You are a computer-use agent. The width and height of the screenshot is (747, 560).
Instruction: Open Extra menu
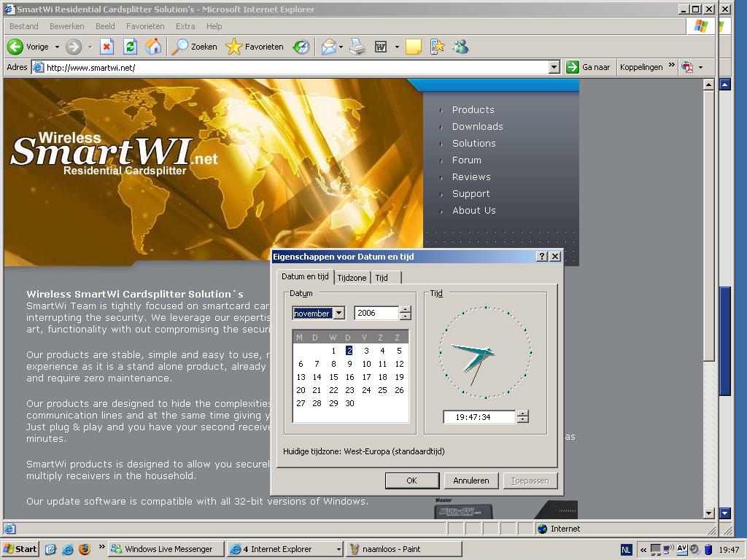(x=185, y=26)
